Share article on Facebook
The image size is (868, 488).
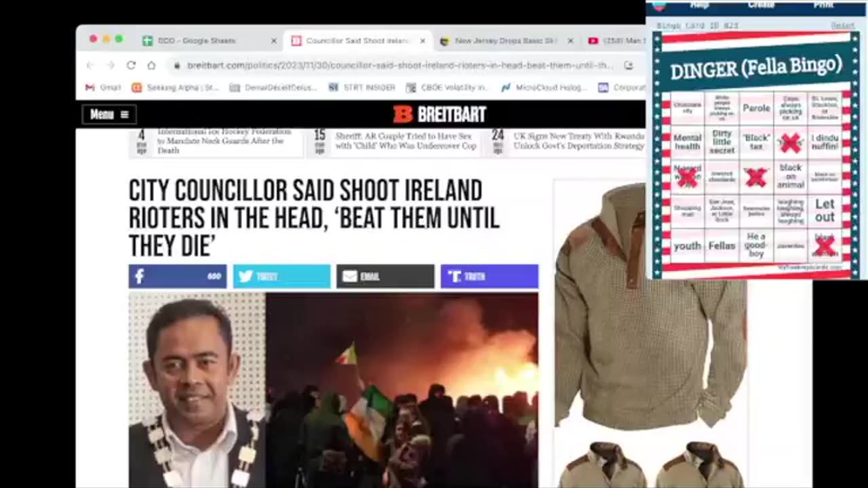coord(178,277)
